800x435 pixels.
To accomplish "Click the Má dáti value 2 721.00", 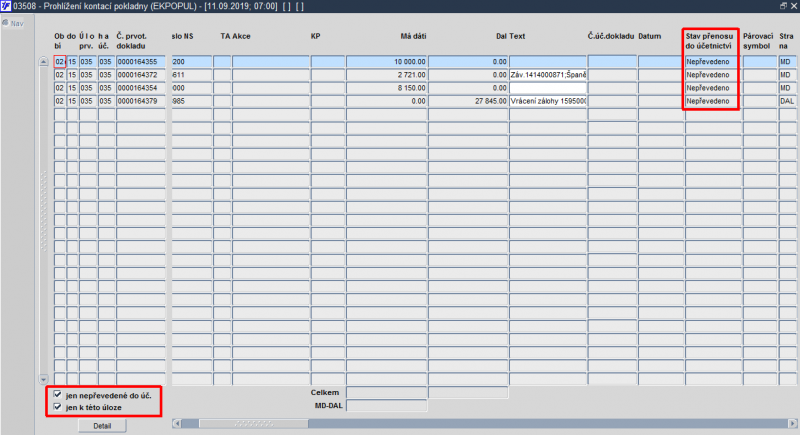I will [x=387, y=75].
